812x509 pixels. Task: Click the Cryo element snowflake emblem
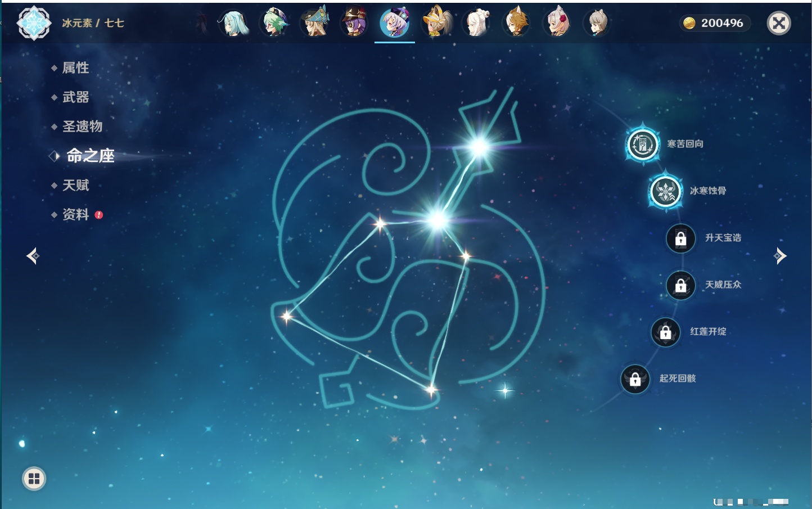(34, 23)
